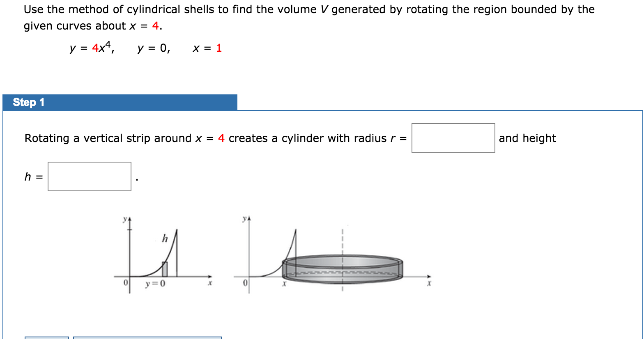644x339 pixels.
Task: Click the wide blue button at the bottom
Action: click(x=146, y=337)
